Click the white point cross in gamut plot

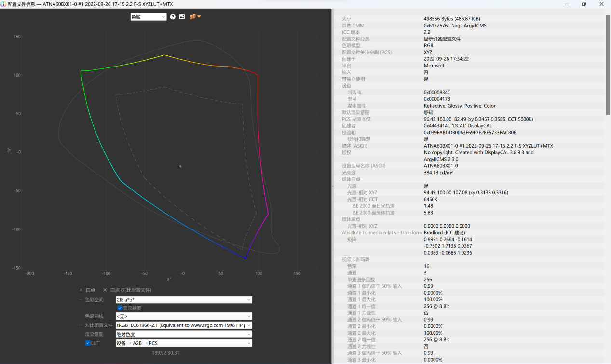pos(180,166)
